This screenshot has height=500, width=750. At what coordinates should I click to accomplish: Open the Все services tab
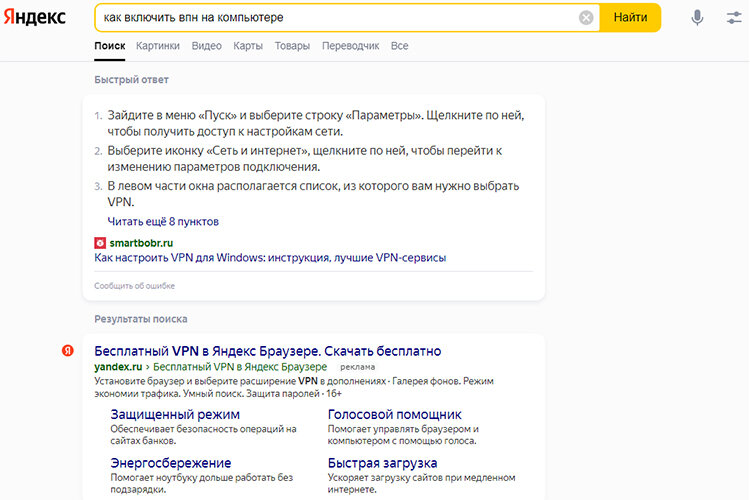399,46
